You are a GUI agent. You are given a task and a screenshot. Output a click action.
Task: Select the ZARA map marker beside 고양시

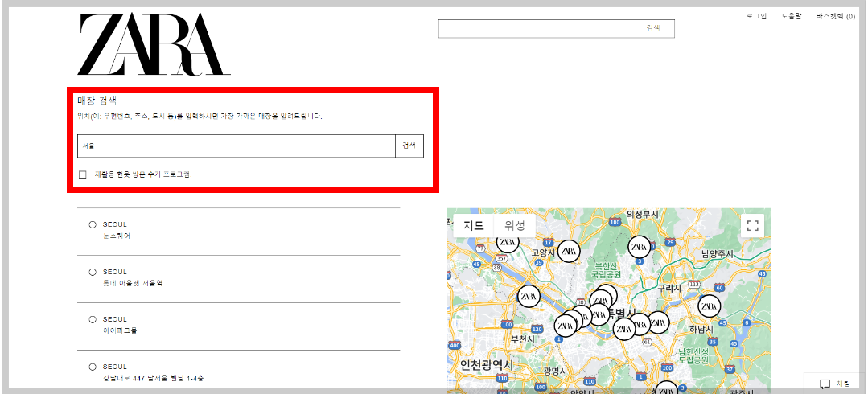[x=569, y=251]
